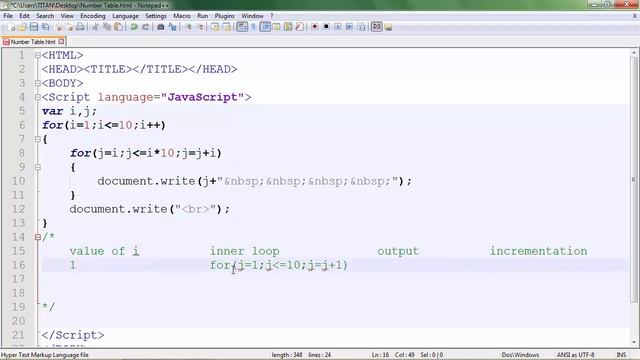Collapse the HTML block on line 1
This screenshot has width=640, height=360.
point(38,55)
